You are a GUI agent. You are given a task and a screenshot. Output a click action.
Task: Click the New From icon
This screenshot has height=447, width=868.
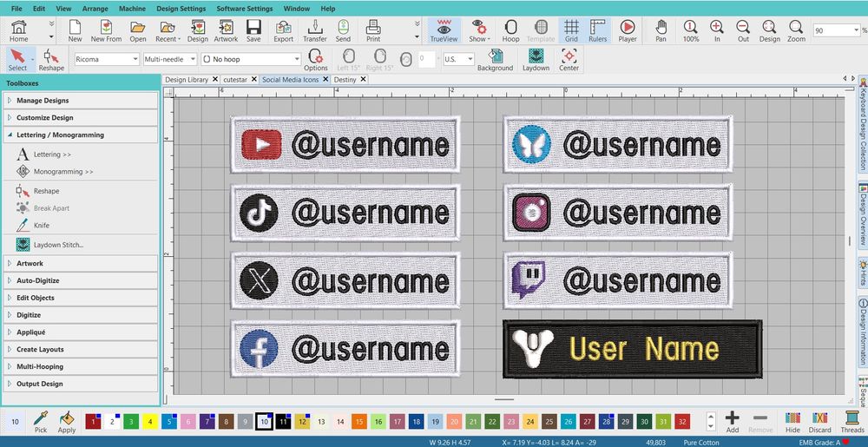pyautogui.click(x=106, y=31)
